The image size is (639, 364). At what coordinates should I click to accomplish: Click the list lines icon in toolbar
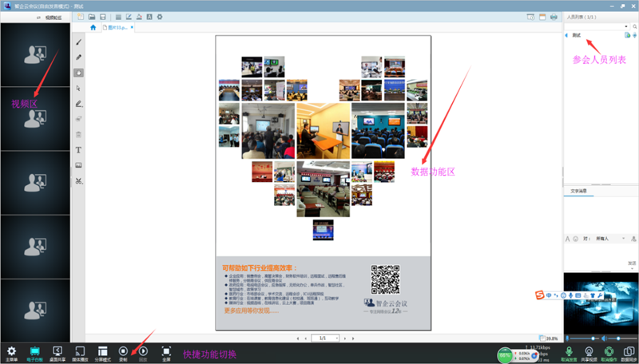(x=118, y=17)
